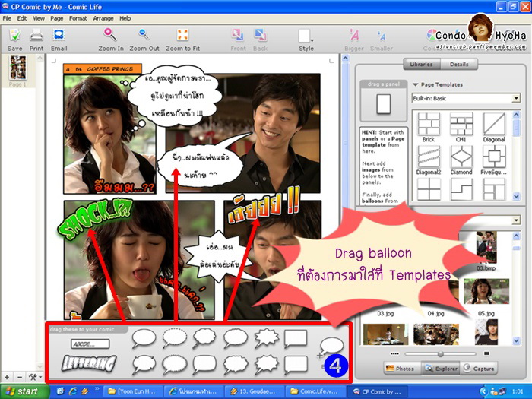Bring object to Front icon
This screenshot has height=399, width=532.
click(x=237, y=35)
